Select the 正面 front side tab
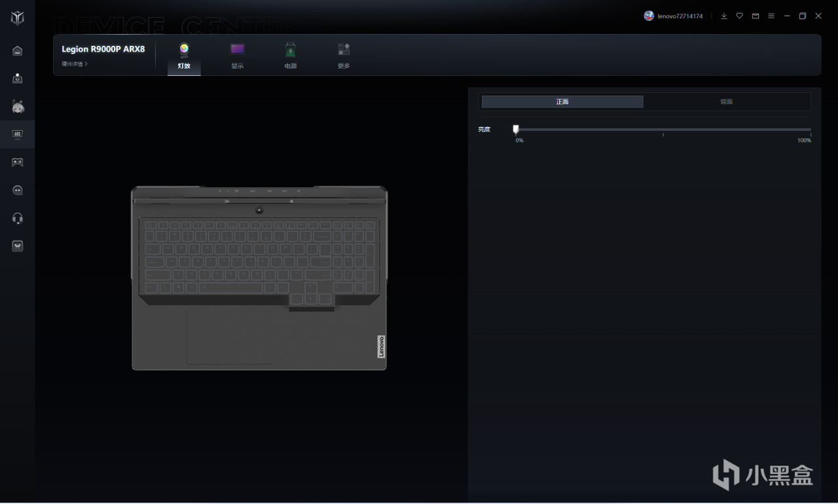The width and height of the screenshot is (838, 504). (x=562, y=101)
